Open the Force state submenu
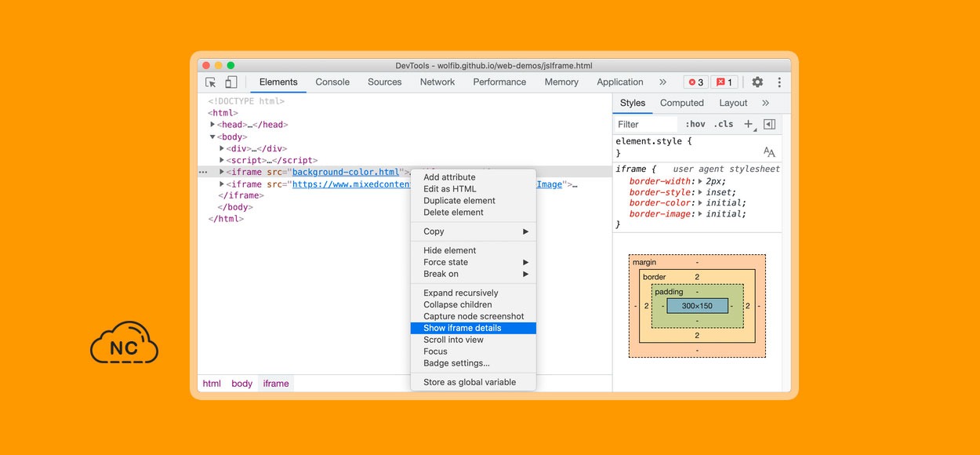 tap(474, 262)
